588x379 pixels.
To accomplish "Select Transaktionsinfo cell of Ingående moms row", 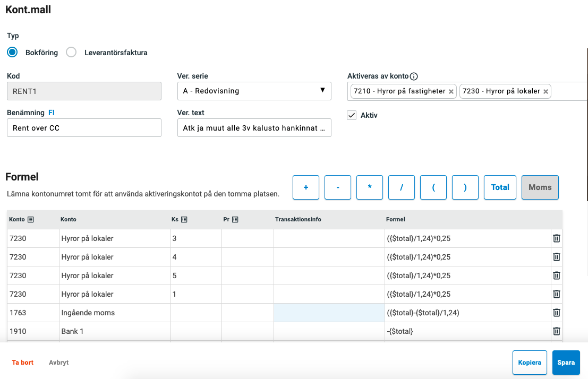I will [329, 313].
